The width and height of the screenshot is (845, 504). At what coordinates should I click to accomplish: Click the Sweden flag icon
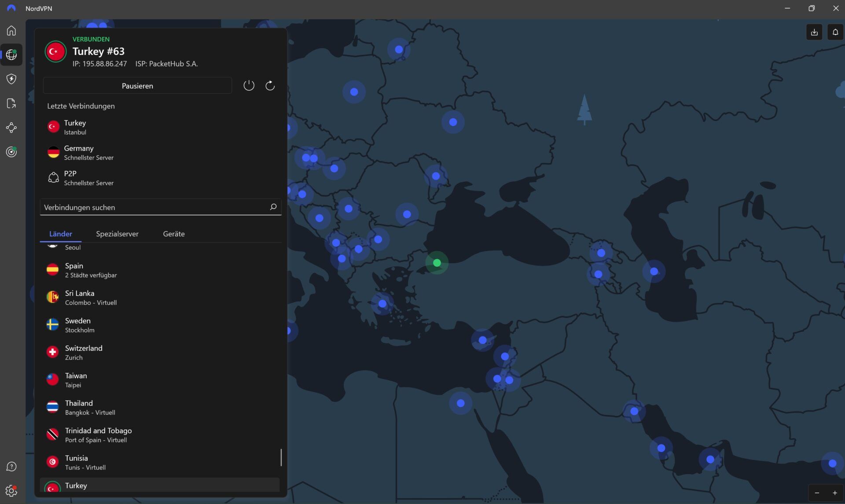pyautogui.click(x=52, y=324)
